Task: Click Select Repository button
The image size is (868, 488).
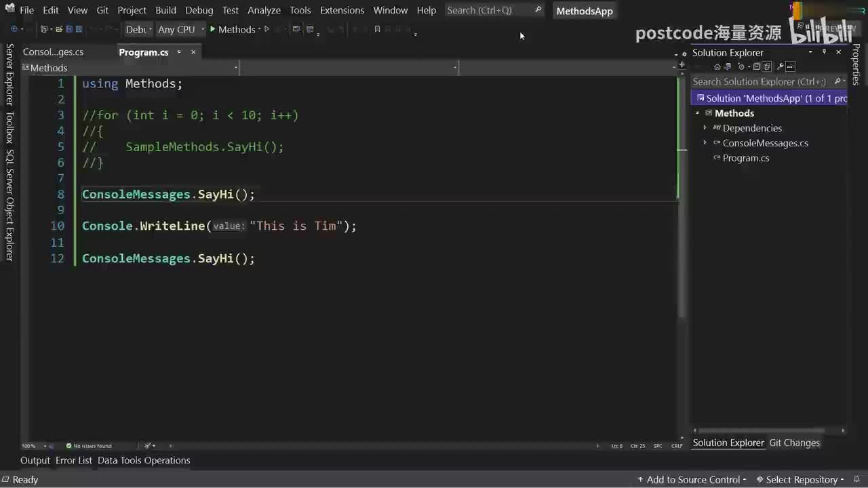Action: click(800, 479)
